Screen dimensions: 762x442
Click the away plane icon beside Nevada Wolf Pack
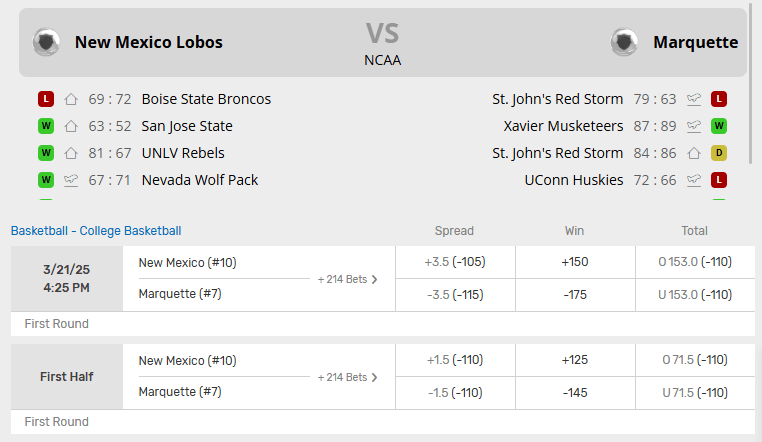71,180
